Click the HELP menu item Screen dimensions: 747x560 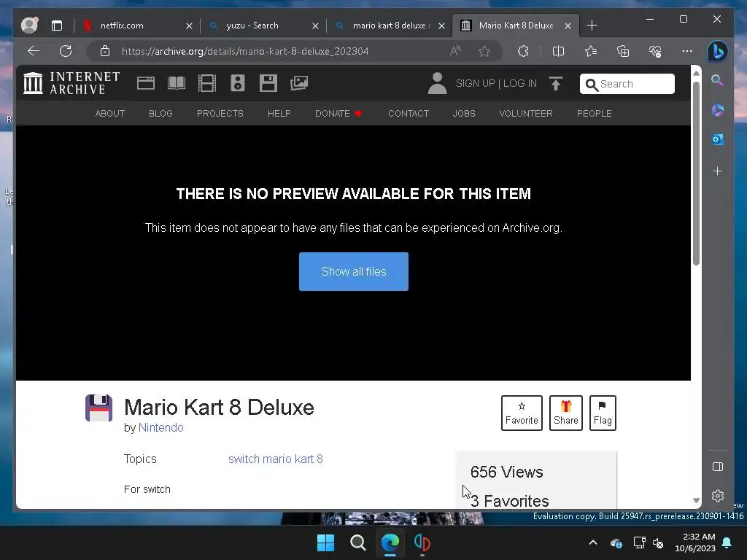coord(279,113)
